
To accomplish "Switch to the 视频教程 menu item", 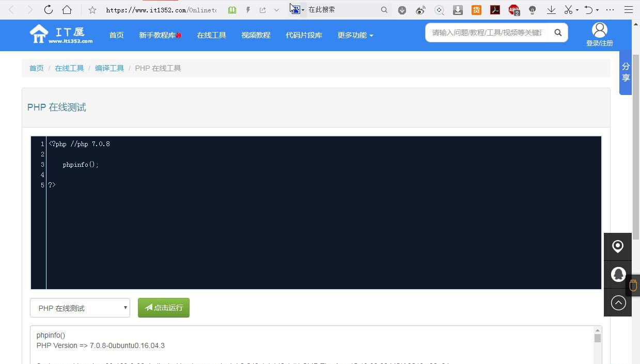I will (x=255, y=35).
